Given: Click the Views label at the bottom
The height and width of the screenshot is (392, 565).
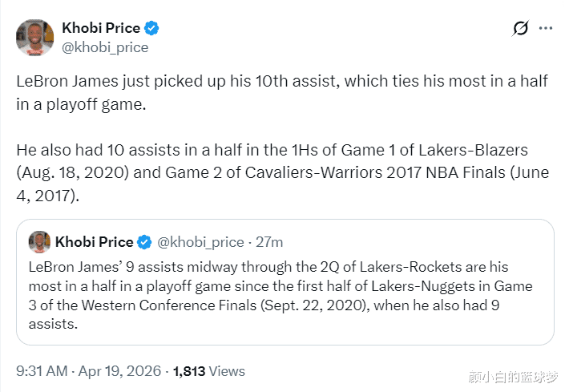Looking at the screenshot, I should tap(228, 371).
